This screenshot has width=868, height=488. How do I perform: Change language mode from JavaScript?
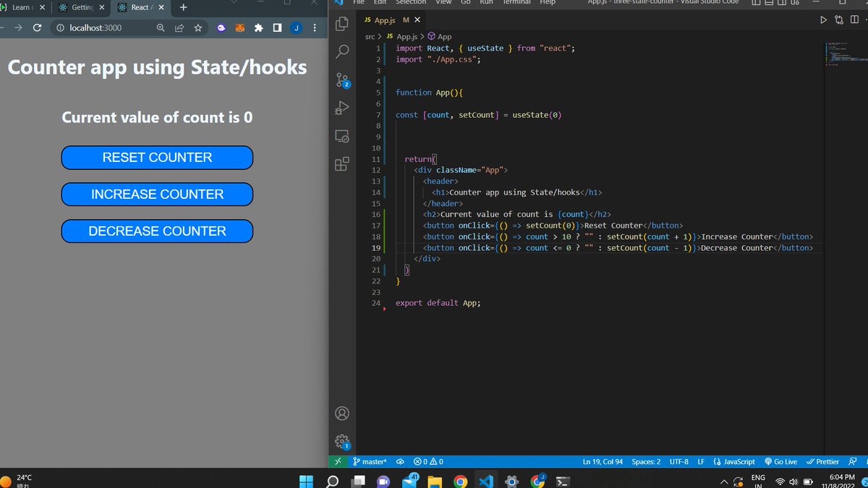click(733, 461)
